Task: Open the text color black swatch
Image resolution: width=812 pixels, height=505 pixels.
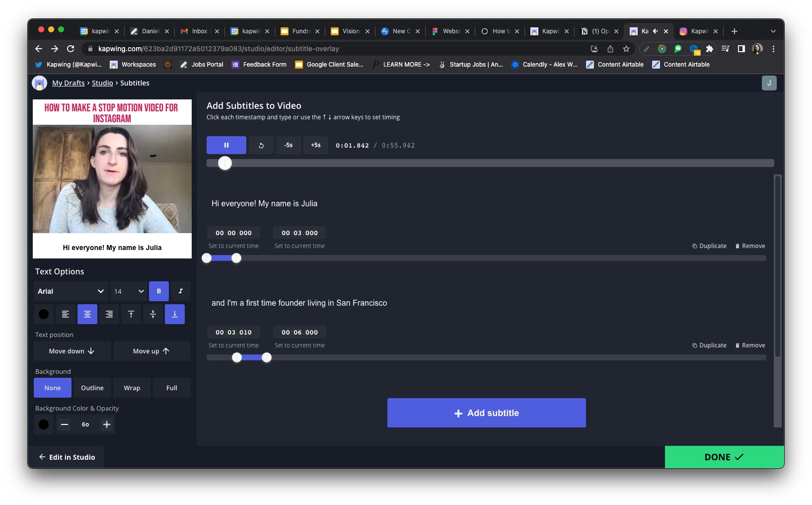Action: 44,314
